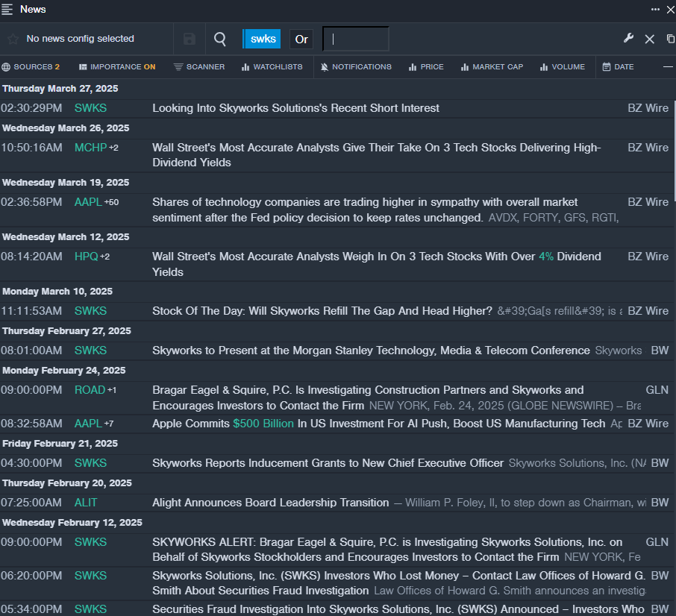Select Thursday March 27, 2025 date header
The width and height of the screenshot is (676, 616).
[60, 89]
